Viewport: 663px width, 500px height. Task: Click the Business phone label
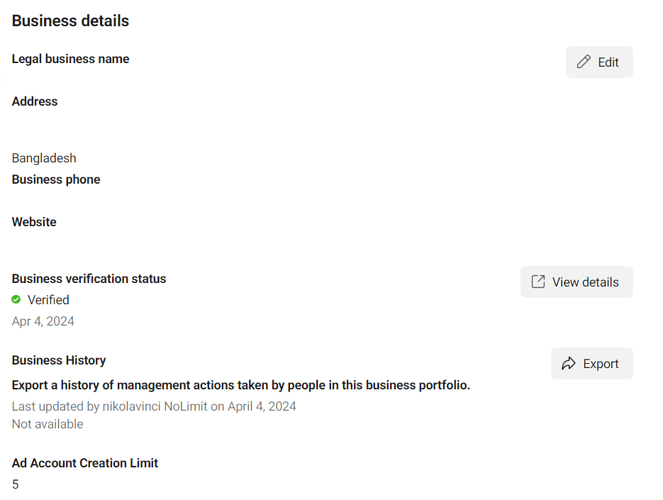coord(56,179)
